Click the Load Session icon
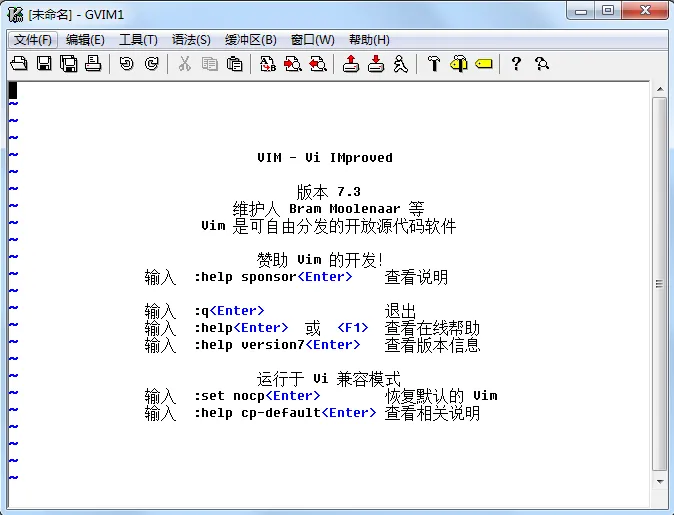This screenshot has height=515, width=674. (x=351, y=64)
